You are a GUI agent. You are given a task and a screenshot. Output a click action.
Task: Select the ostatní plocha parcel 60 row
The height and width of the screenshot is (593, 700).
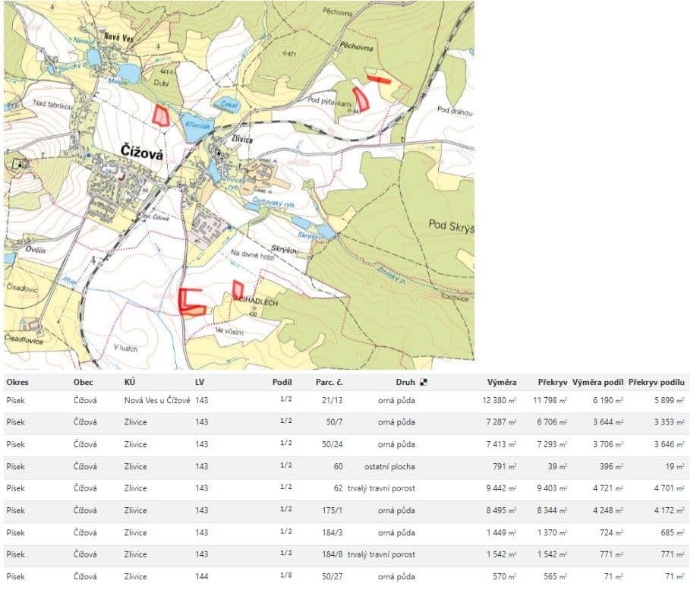pos(346,467)
